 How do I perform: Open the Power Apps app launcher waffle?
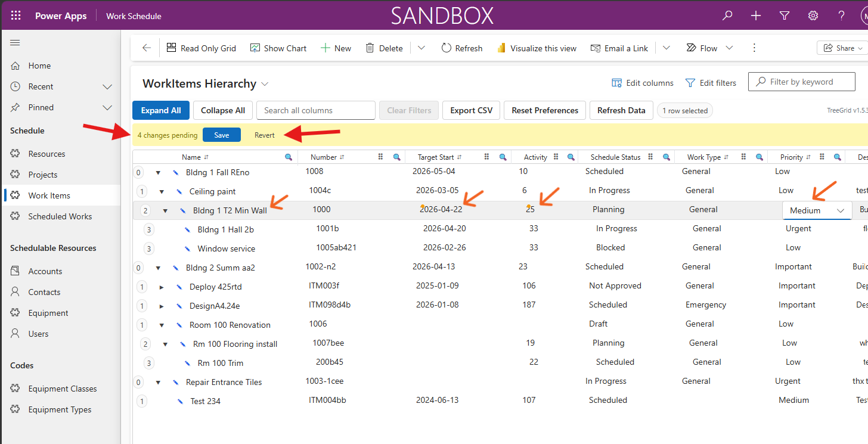point(16,16)
